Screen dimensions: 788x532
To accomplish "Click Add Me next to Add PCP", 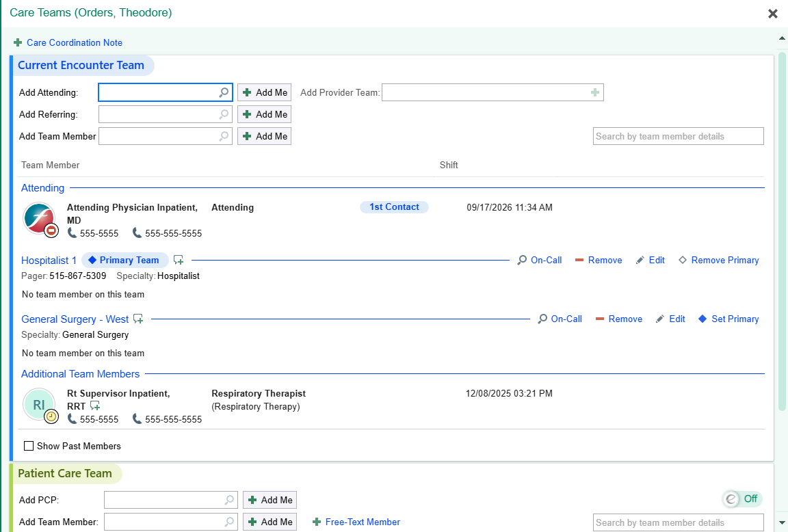I will pyautogui.click(x=270, y=500).
